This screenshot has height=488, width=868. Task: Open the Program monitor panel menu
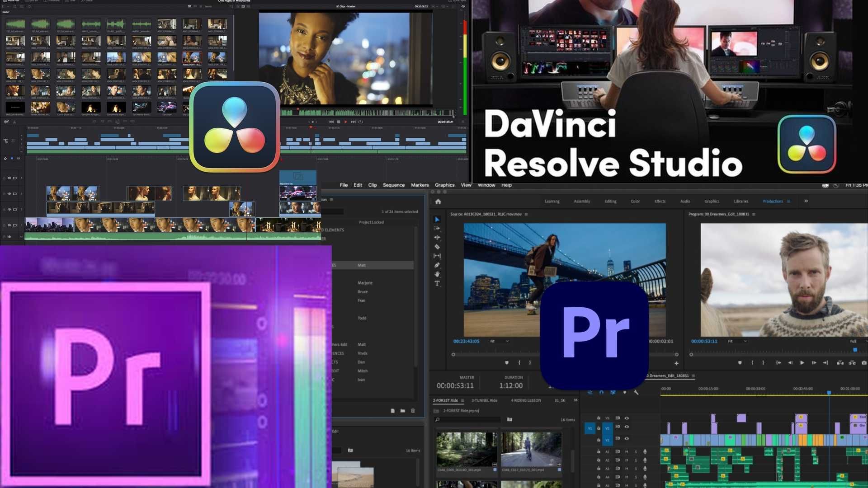point(754,214)
